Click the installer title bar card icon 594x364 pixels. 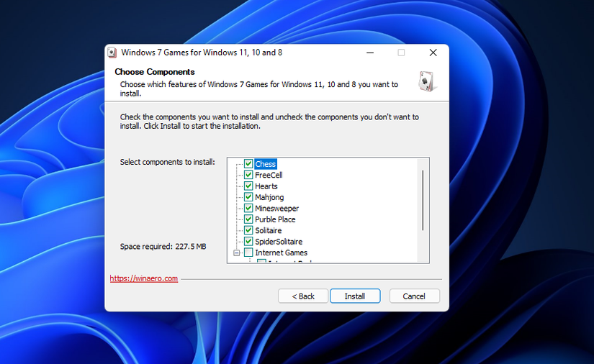pyautogui.click(x=112, y=53)
